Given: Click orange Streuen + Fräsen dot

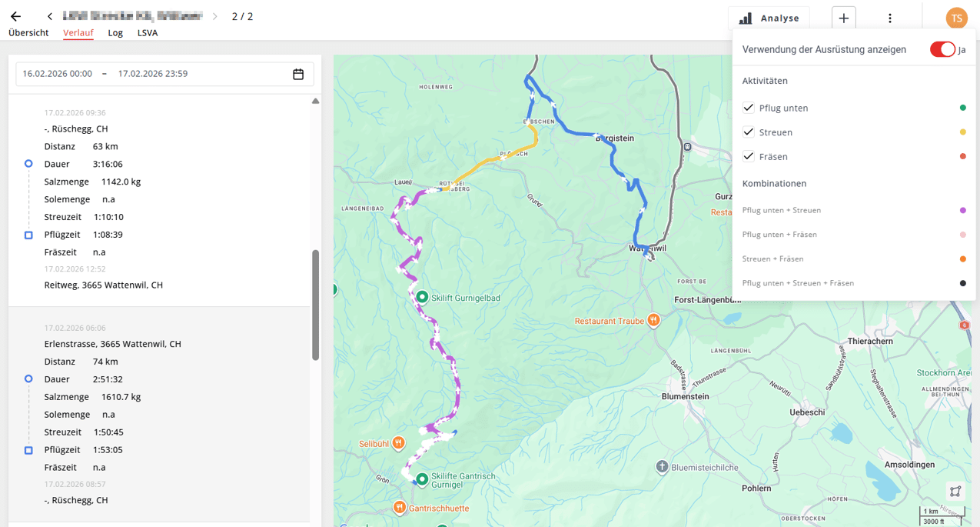Looking at the screenshot, I should [962, 258].
